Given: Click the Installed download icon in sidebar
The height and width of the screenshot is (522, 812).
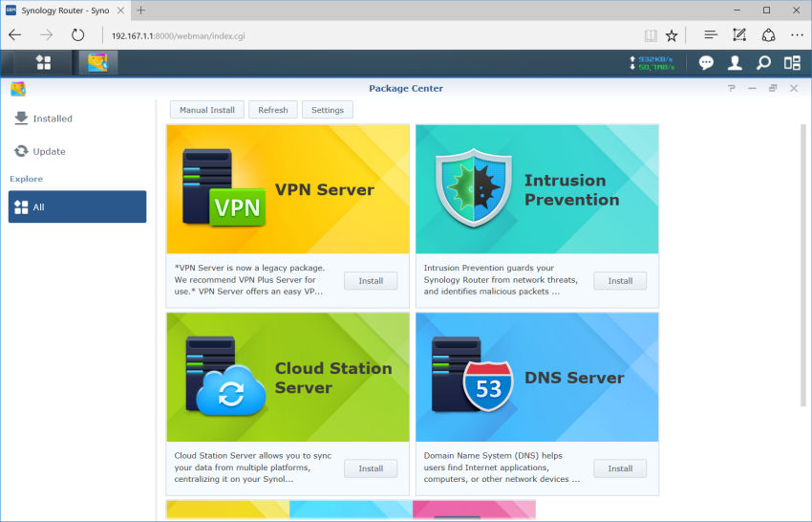Looking at the screenshot, I should [21, 119].
